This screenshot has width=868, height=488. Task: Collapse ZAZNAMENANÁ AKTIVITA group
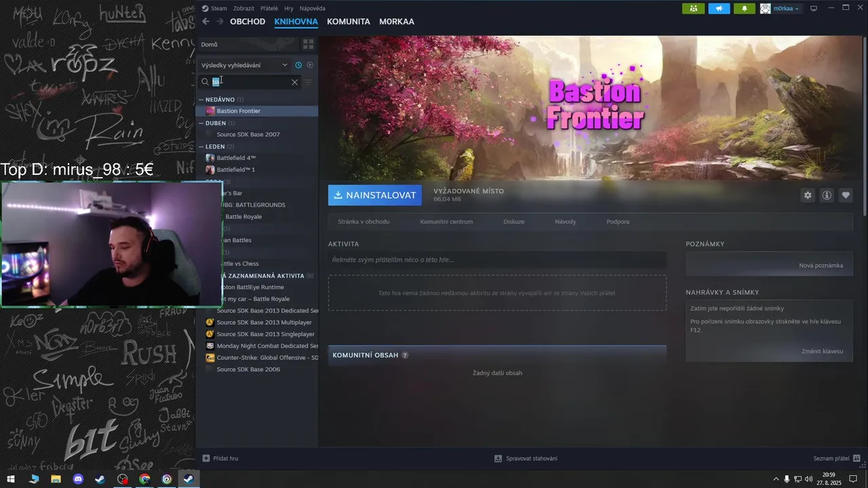click(266, 276)
